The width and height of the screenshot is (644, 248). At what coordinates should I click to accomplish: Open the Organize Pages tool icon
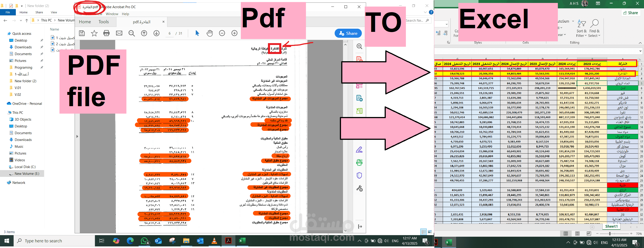click(360, 111)
